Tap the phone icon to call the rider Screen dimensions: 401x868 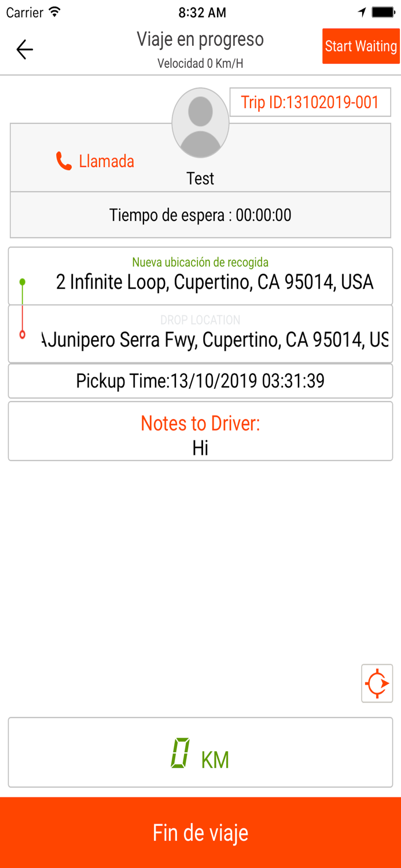[64, 161]
